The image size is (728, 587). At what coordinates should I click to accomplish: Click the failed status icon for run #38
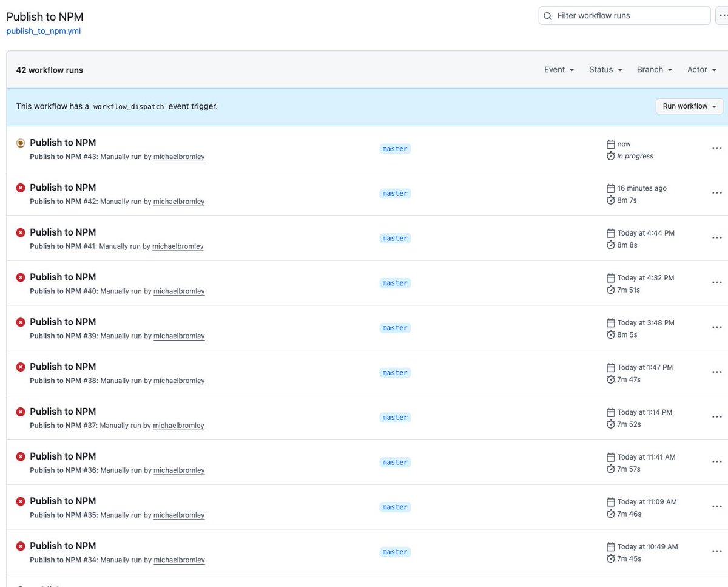click(x=21, y=367)
